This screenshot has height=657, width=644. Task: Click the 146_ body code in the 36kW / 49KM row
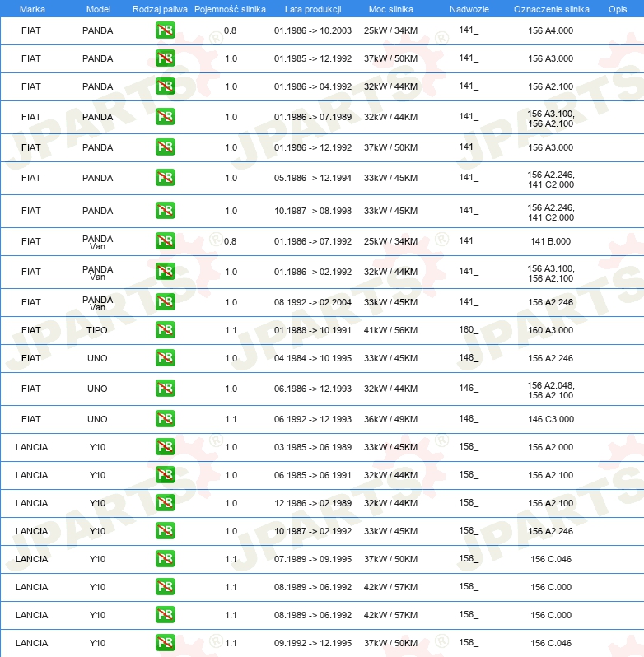pos(469,418)
